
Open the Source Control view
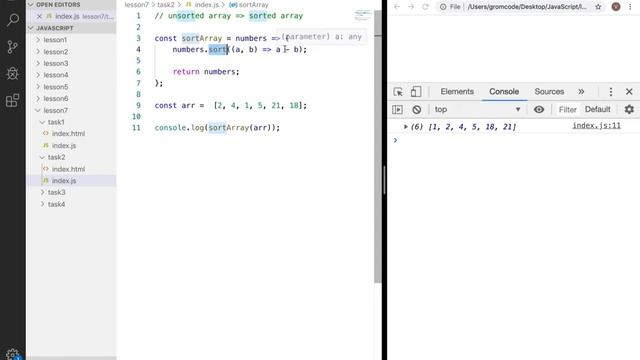click(x=13, y=47)
